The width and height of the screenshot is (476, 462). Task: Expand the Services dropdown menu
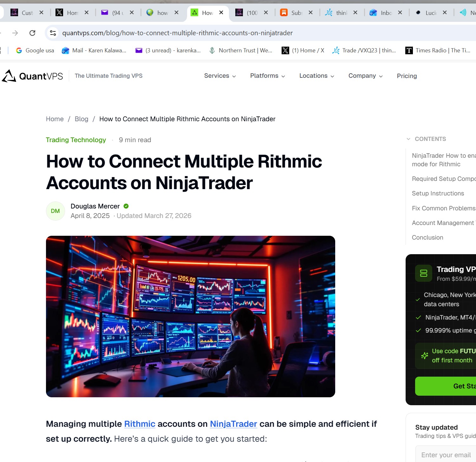220,76
